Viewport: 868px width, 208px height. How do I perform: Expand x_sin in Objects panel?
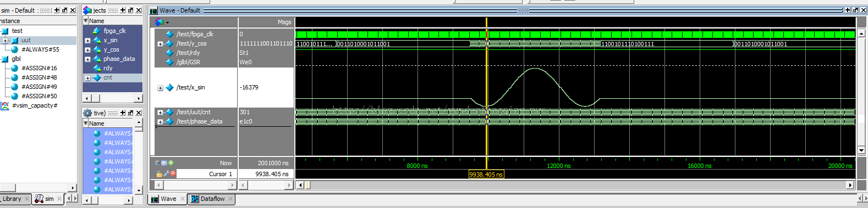87,41
